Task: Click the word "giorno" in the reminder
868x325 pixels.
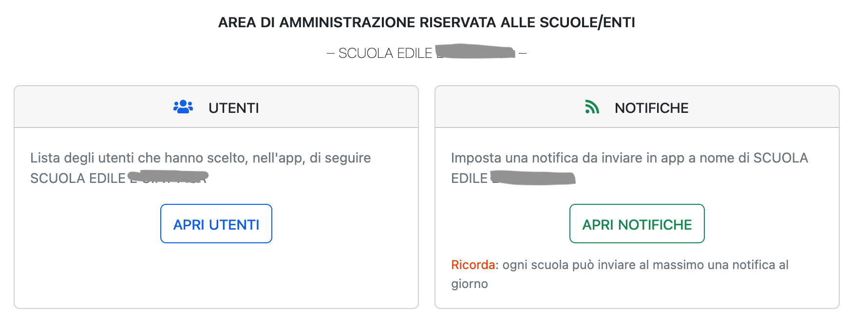Action: [470, 284]
